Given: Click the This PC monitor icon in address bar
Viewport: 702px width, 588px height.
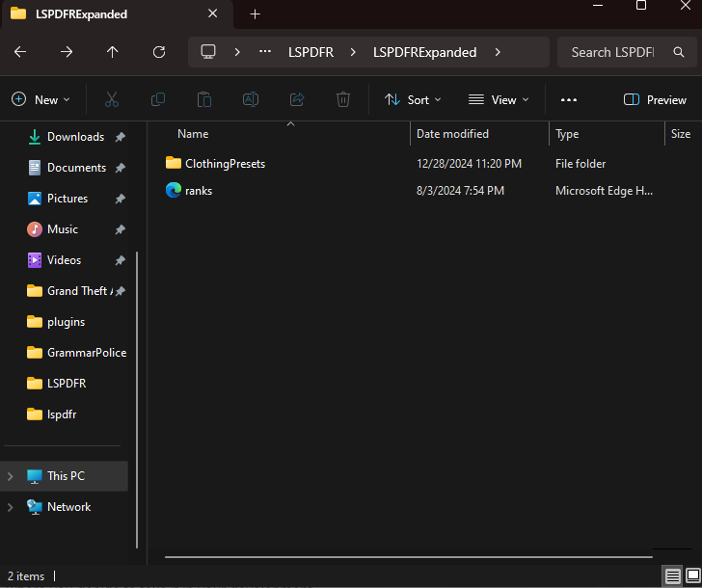Looking at the screenshot, I should coord(208,52).
